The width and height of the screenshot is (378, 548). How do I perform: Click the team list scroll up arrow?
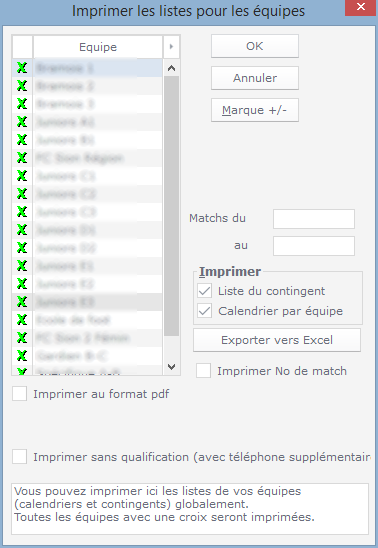(x=171, y=68)
